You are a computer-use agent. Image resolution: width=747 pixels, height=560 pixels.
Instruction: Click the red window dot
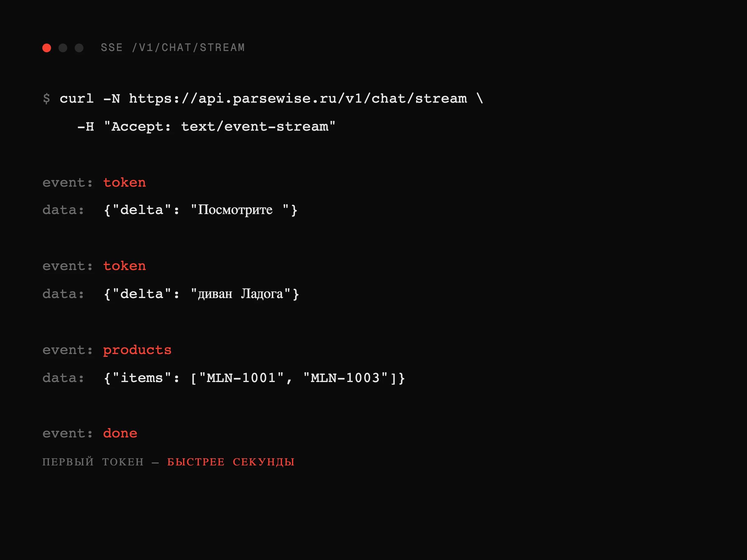47,48
